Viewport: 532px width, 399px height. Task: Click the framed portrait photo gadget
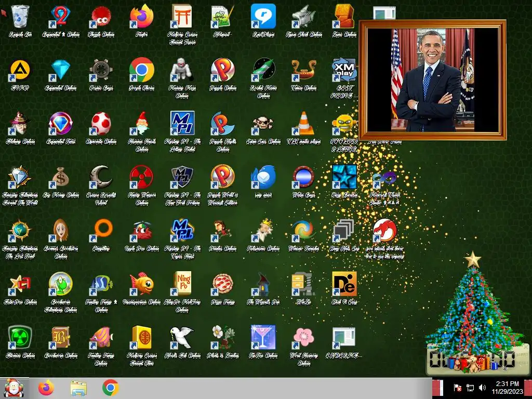[433, 79]
